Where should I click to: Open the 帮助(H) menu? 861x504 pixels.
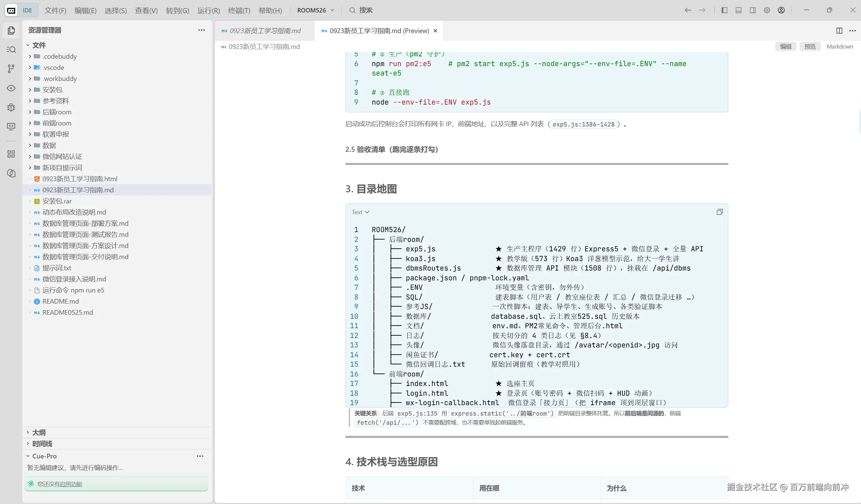[270, 10]
